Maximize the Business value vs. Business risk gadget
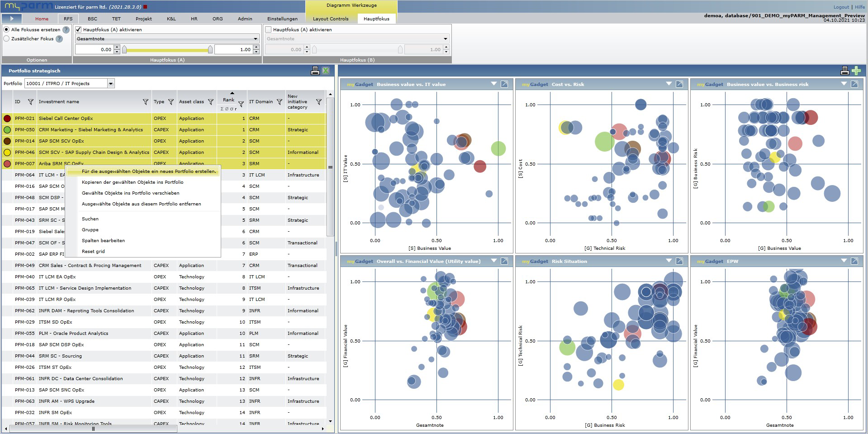Viewport: 868px width, 434px height. (854, 84)
